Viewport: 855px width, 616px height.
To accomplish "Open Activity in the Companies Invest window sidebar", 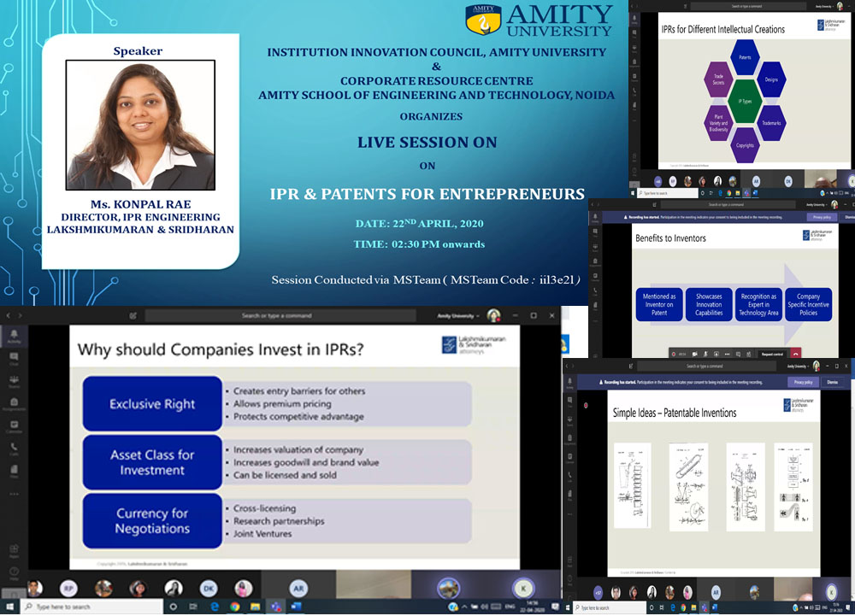I will 14,336.
